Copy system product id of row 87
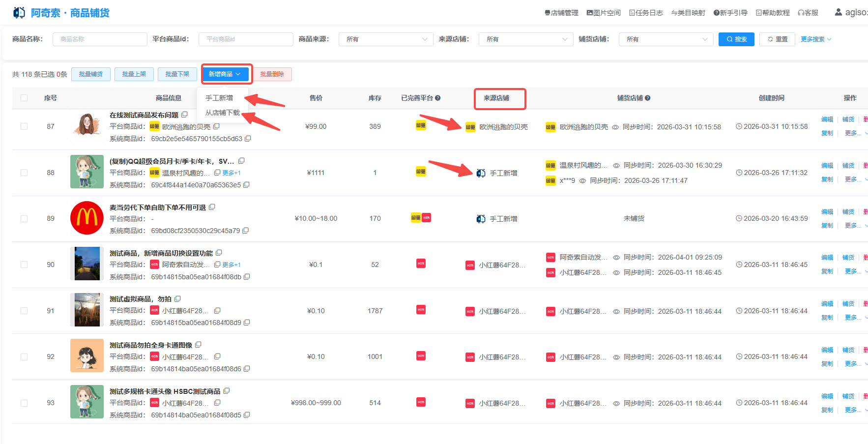The width and height of the screenshot is (868, 444). [x=248, y=139]
